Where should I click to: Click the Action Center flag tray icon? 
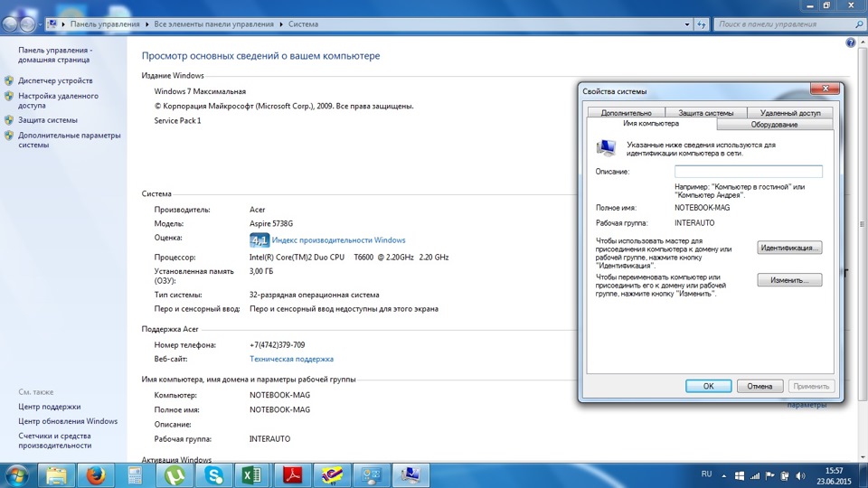[769, 476]
